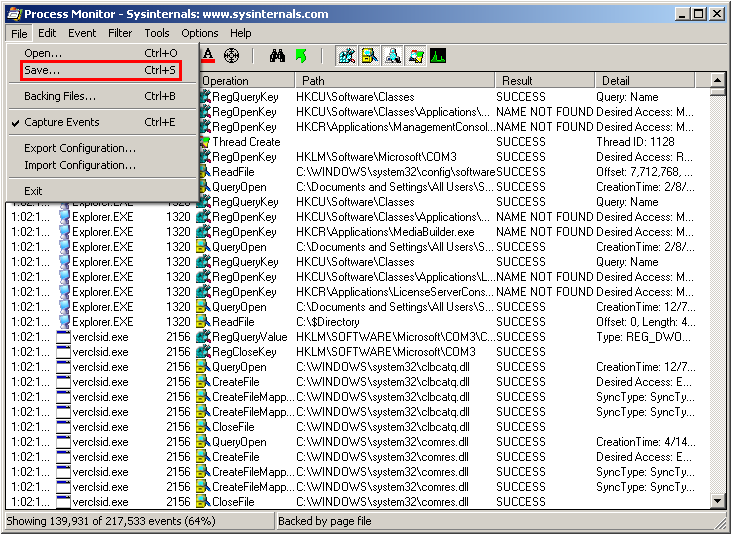Open the Tools menu
This screenshot has width=731, height=534.
[x=157, y=33]
